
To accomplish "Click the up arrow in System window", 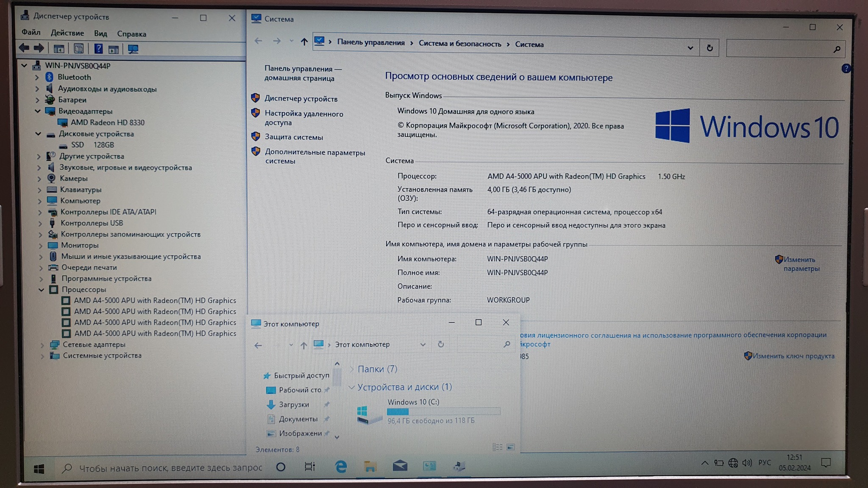I will [x=304, y=42].
